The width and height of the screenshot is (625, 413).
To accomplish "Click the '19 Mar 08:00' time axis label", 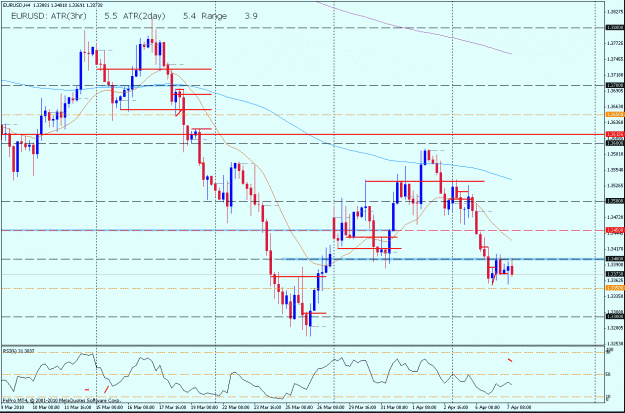I will pyautogui.click(x=204, y=407).
